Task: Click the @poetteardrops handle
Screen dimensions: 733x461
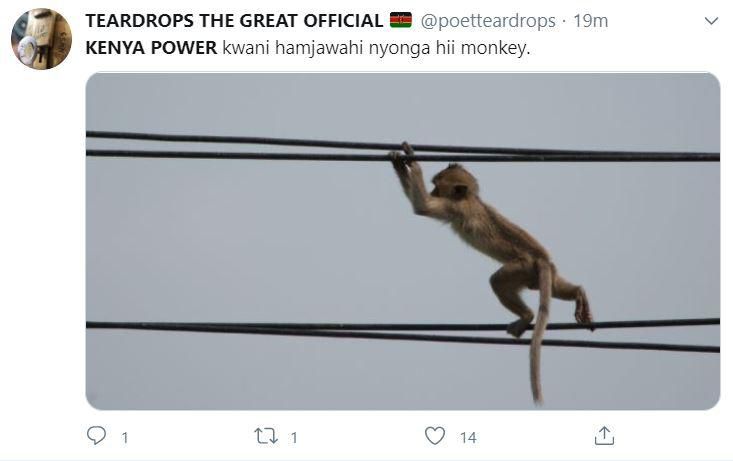Action: click(489, 21)
